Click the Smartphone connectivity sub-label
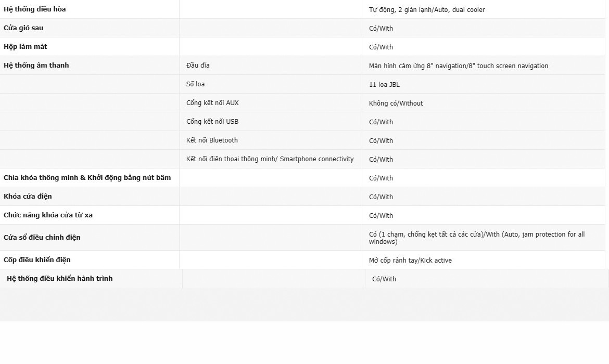 (x=270, y=159)
